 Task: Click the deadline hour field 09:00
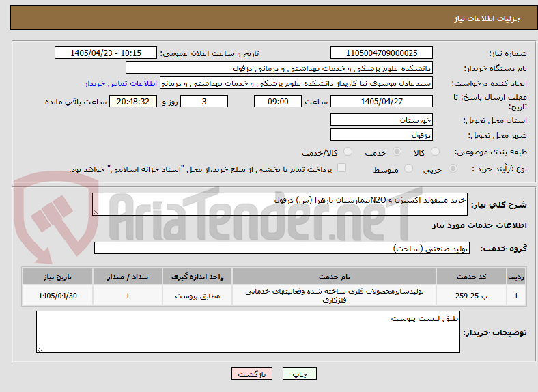(278, 101)
